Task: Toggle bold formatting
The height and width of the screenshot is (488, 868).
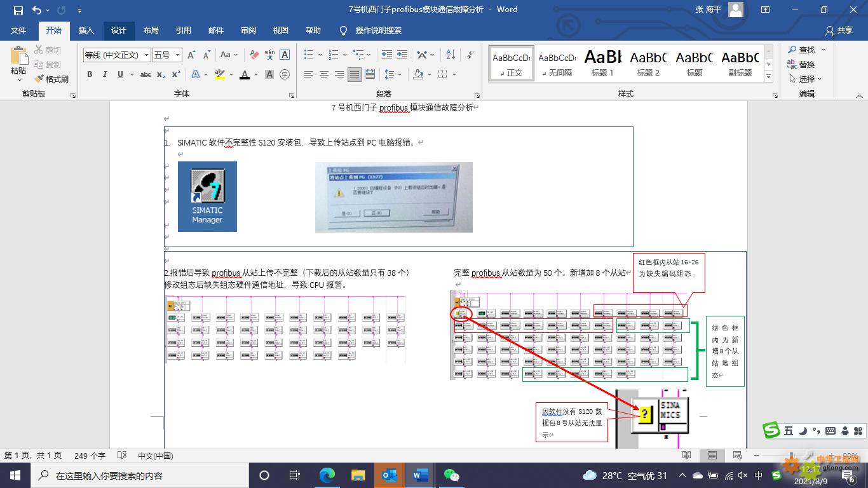Action: click(90, 74)
